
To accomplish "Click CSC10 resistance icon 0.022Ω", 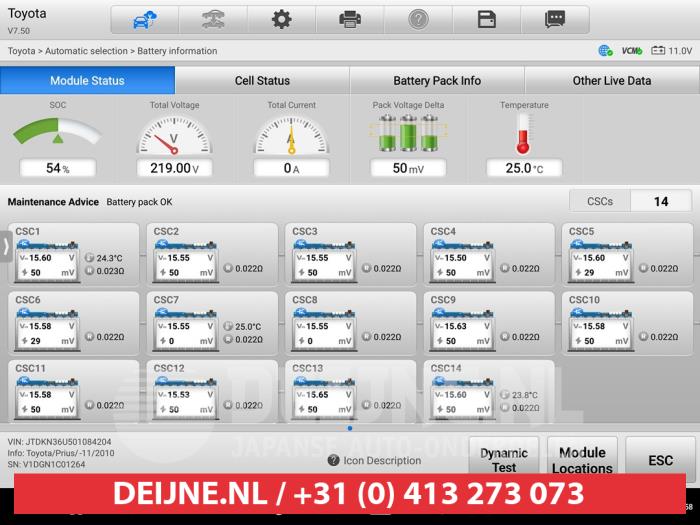I will click(x=643, y=337).
